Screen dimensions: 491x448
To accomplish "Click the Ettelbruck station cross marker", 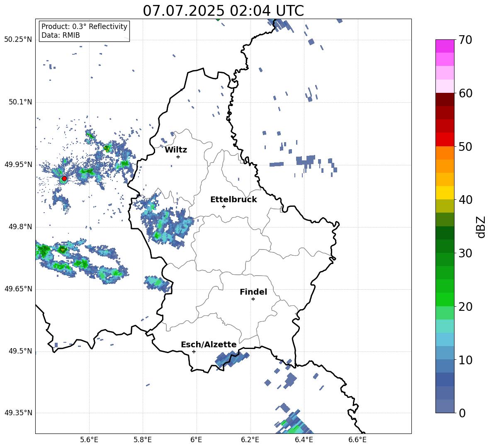I will point(224,206).
